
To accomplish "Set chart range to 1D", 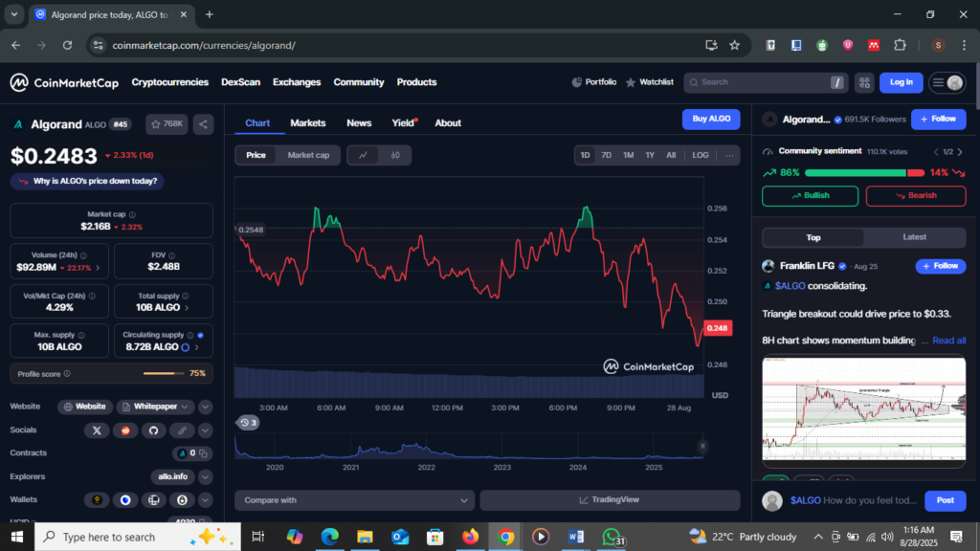I will pyautogui.click(x=585, y=156).
